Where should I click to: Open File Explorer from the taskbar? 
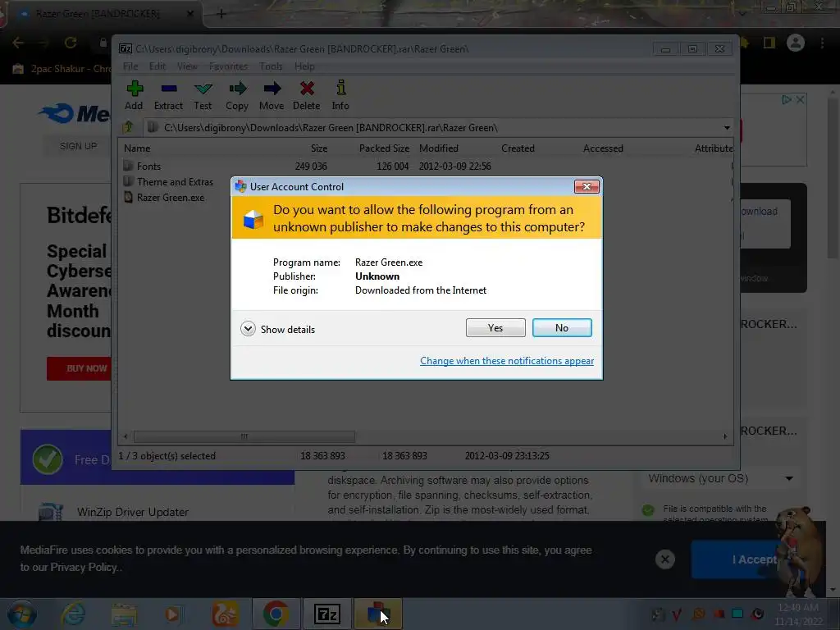[x=125, y=614]
